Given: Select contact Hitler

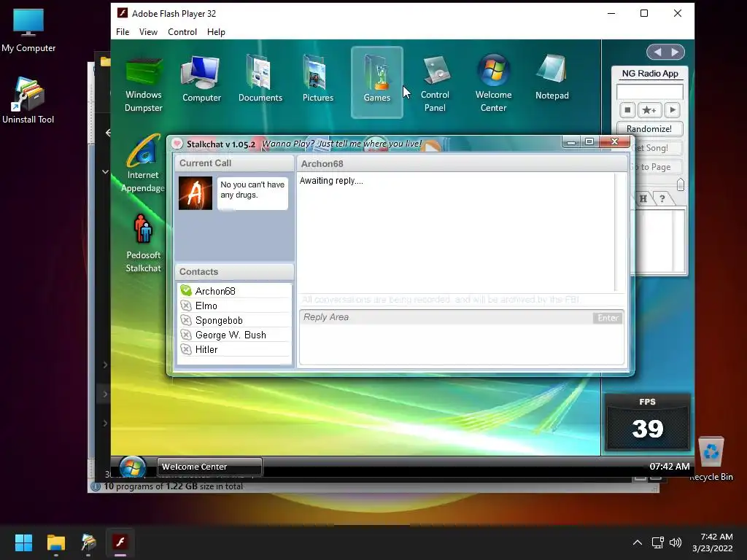Looking at the screenshot, I should 234,349.
